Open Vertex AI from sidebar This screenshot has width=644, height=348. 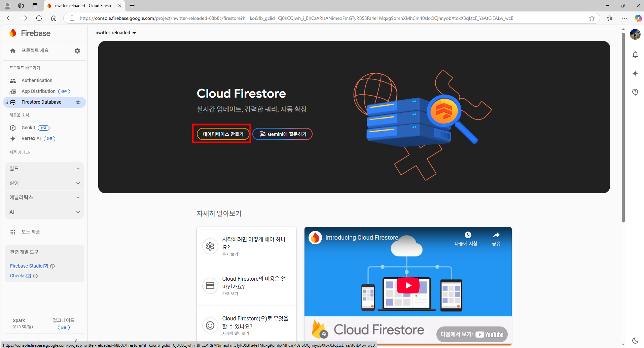tap(31, 138)
